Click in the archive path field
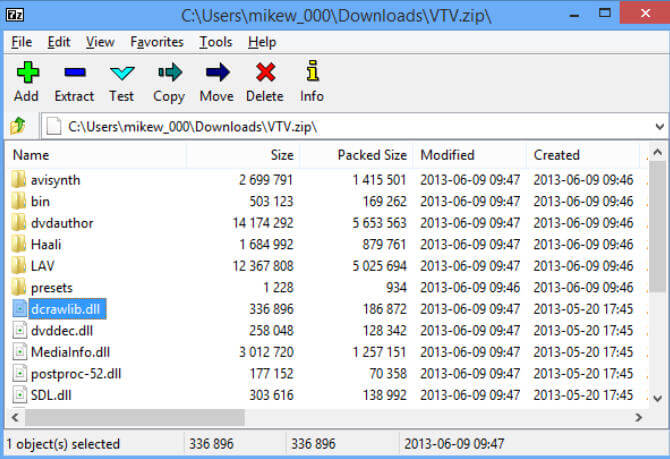Screen dimensions: 670x459 pos(350,127)
